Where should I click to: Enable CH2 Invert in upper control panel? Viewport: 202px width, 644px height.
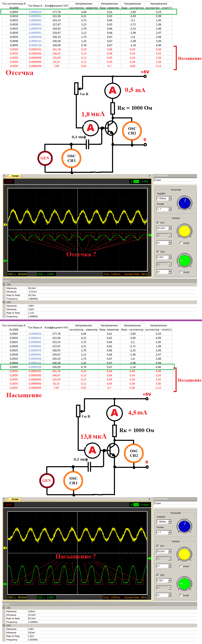181,272
